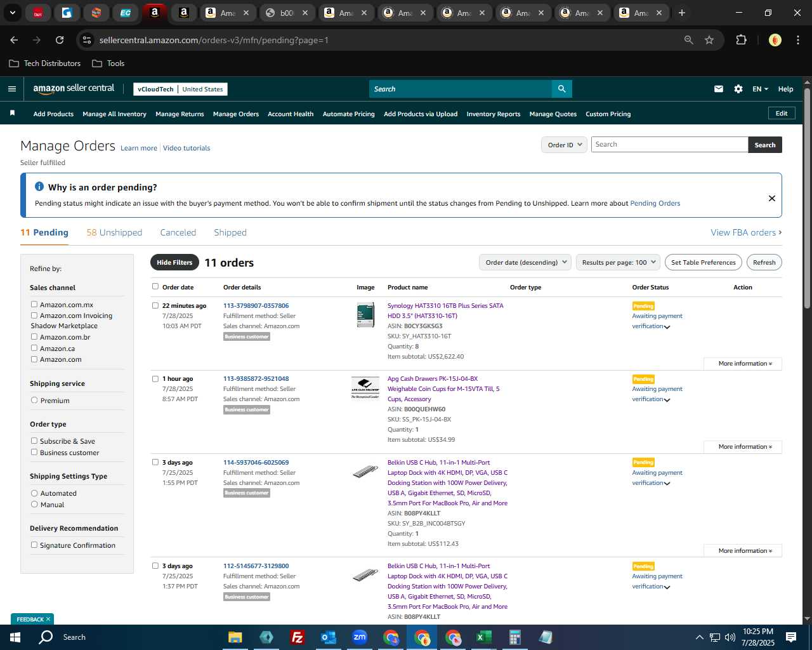Launch File Explorer from taskbar
Screen dimensions: 812x650
pos(235,637)
